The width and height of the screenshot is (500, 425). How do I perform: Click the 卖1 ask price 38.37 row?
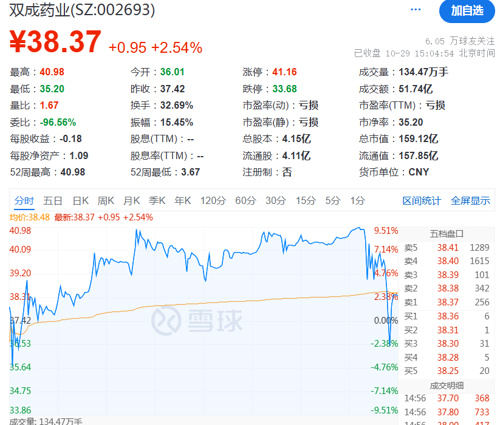click(x=447, y=302)
